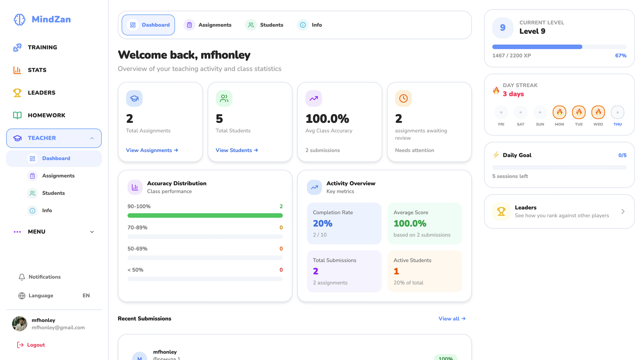Viewport: 644px width, 360px height.
Task: Open Homework via the book icon
Action: click(x=17, y=115)
